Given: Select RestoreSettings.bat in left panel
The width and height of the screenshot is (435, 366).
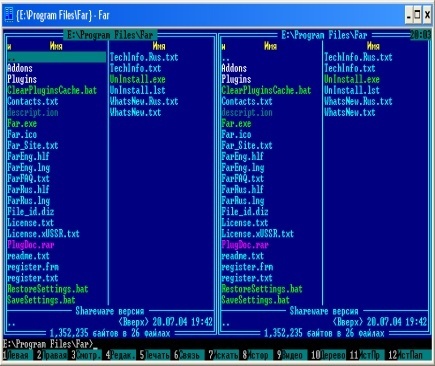Looking at the screenshot, I should point(48,289).
